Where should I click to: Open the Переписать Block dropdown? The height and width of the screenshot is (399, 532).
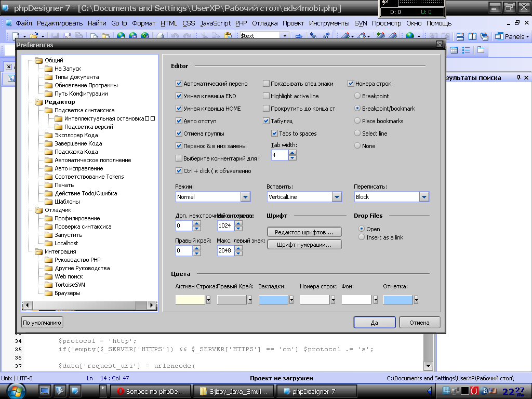(x=424, y=197)
